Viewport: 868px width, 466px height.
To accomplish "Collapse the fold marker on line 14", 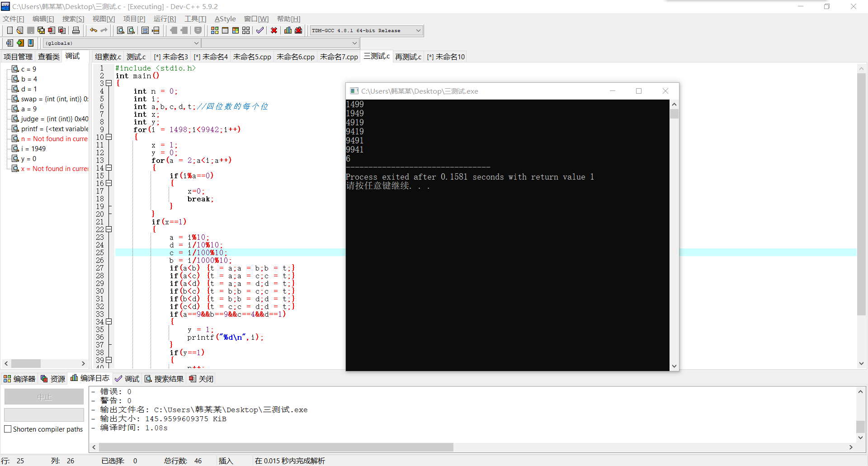I will [x=109, y=168].
